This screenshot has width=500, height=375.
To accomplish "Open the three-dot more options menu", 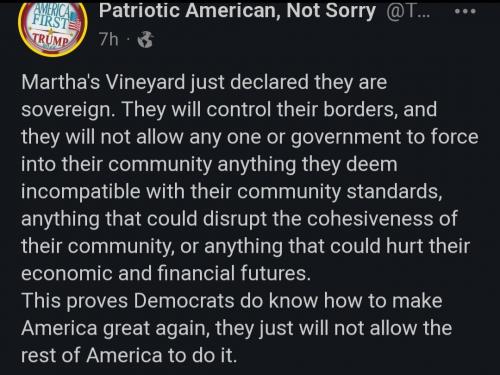I will pyautogui.click(x=465, y=11).
